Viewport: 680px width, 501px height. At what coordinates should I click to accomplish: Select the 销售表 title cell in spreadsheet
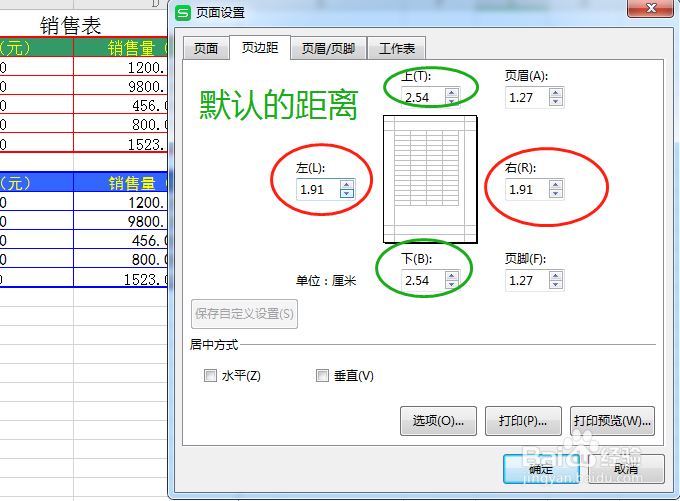(x=70, y=25)
